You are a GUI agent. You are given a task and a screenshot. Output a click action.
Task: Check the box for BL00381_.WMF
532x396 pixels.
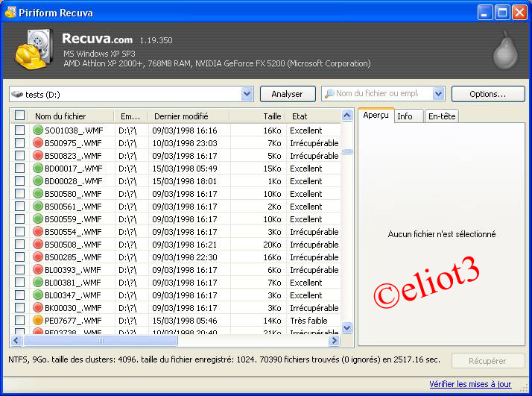(x=19, y=282)
